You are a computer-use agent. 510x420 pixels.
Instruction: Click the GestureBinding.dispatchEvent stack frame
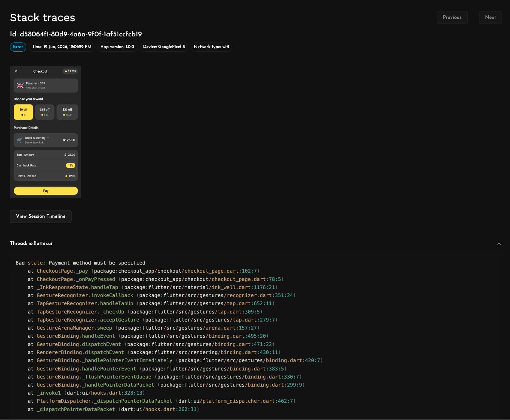tap(151, 344)
